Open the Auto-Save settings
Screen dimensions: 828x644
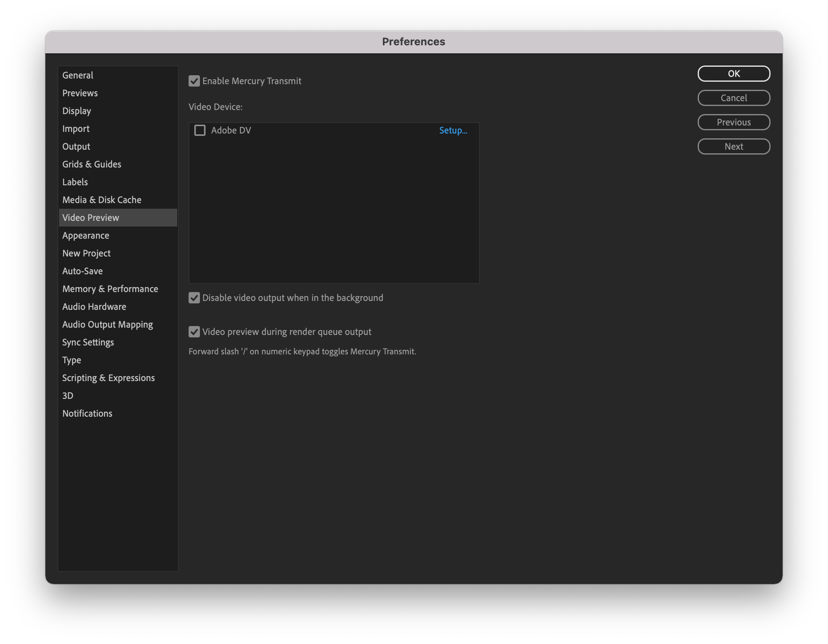click(x=83, y=271)
